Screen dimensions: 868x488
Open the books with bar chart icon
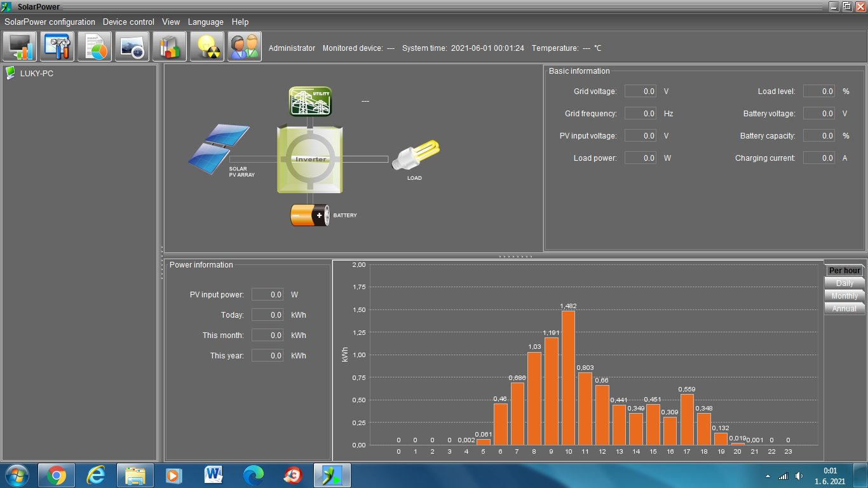coord(170,47)
